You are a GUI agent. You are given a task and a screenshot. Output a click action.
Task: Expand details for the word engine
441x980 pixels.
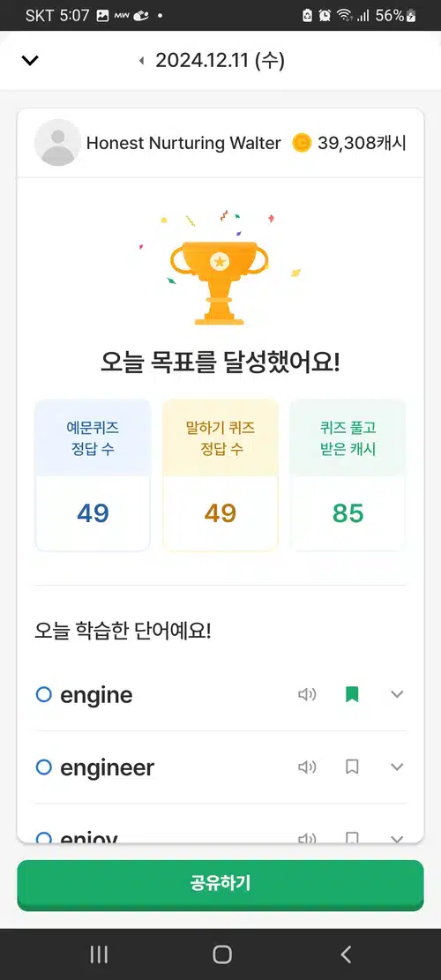pos(397,694)
